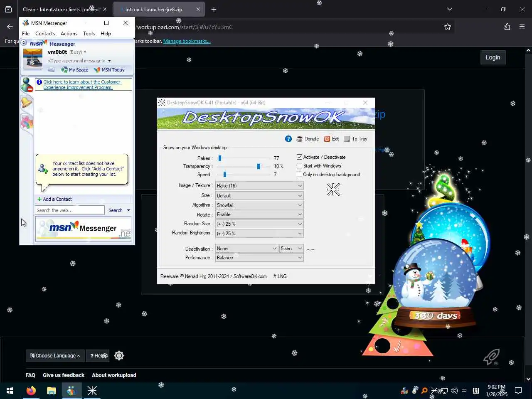Screen dimensions: 532x399
Task: Open the Give us feedback link
Action: coord(64,375)
